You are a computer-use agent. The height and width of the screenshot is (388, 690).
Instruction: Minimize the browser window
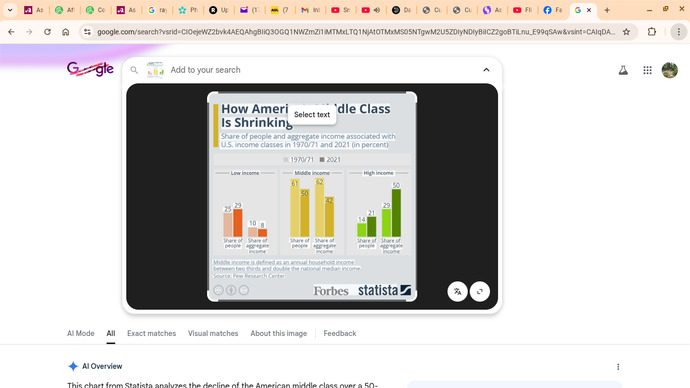[650, 10]
